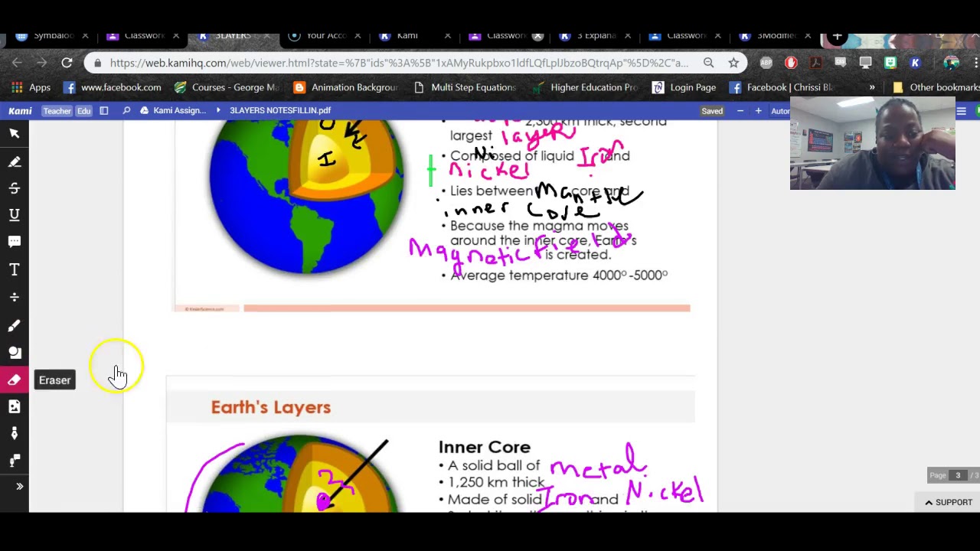This screenshot has width=980, height=551.
Task: Open the browser zoom magnifier icon
Action: pos(708,63)
